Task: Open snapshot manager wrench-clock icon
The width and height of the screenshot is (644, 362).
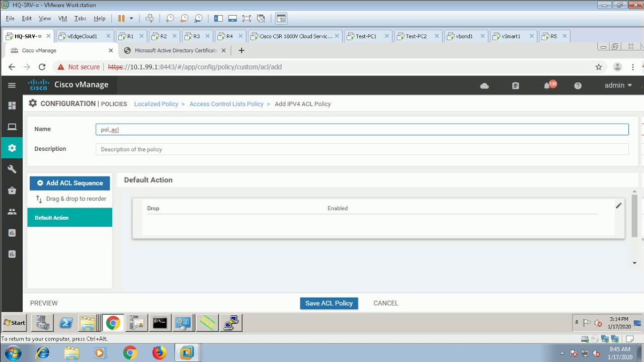Action: [198, 18]
